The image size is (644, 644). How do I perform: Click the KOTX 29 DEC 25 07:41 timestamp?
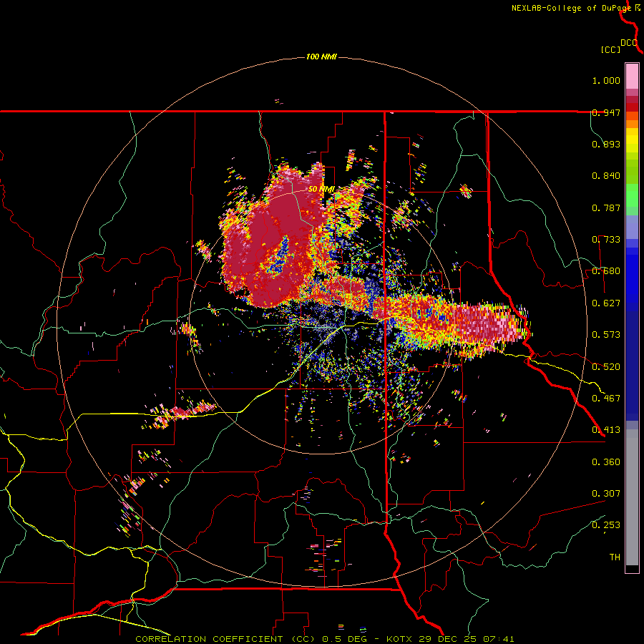pyautogui.click(x=450, y=639)
